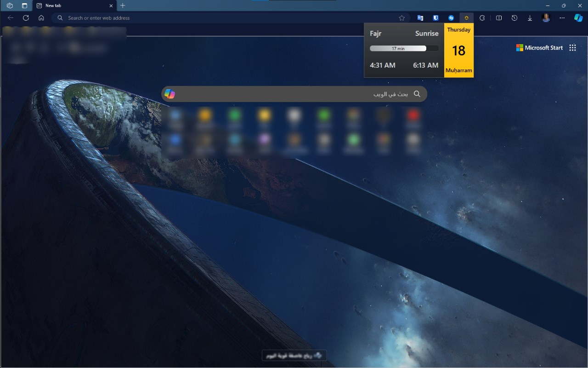Screen dimensions: 588x368
Task: Open Microsoft Start apps grid
Action: (572, 48)
